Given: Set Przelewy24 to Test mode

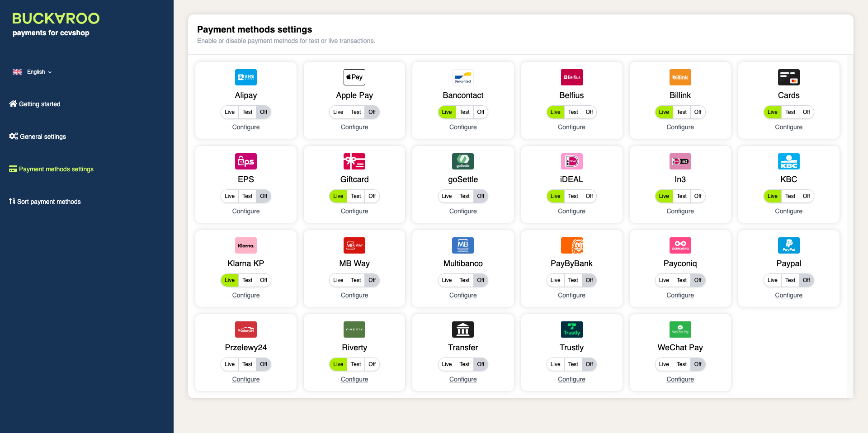Looking at the screenshot, I should (247, 364).
